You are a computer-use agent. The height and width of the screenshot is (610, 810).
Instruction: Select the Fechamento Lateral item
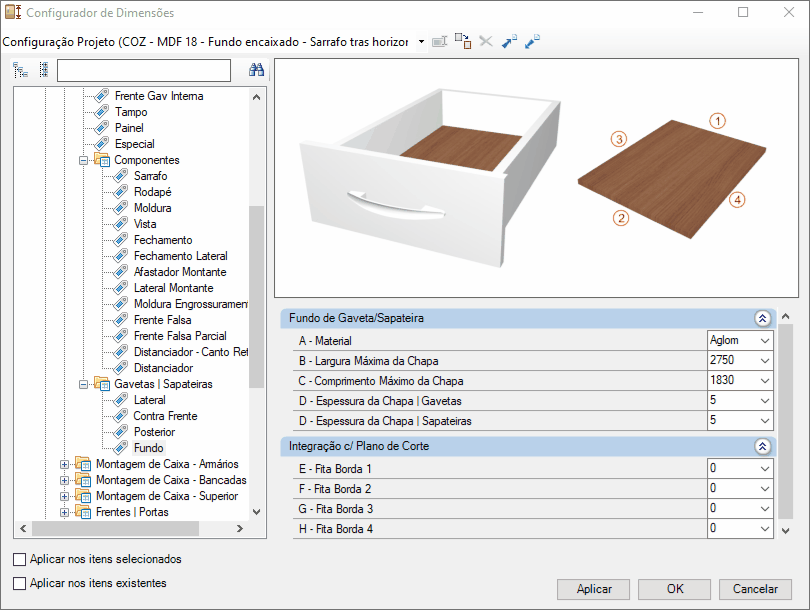pyautogui.click(x=180, y=256)
